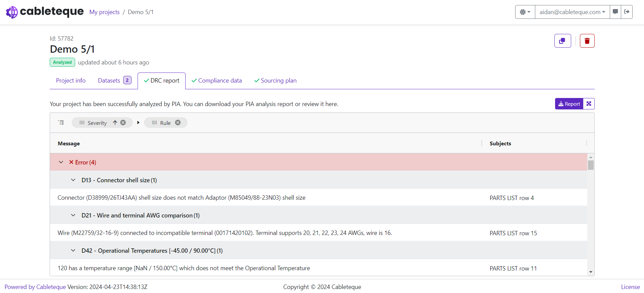Image resolution: width=644 pixels, height=293 pixels.
Task: Click the report table scrollbar thumb
Action: [591, 165]
